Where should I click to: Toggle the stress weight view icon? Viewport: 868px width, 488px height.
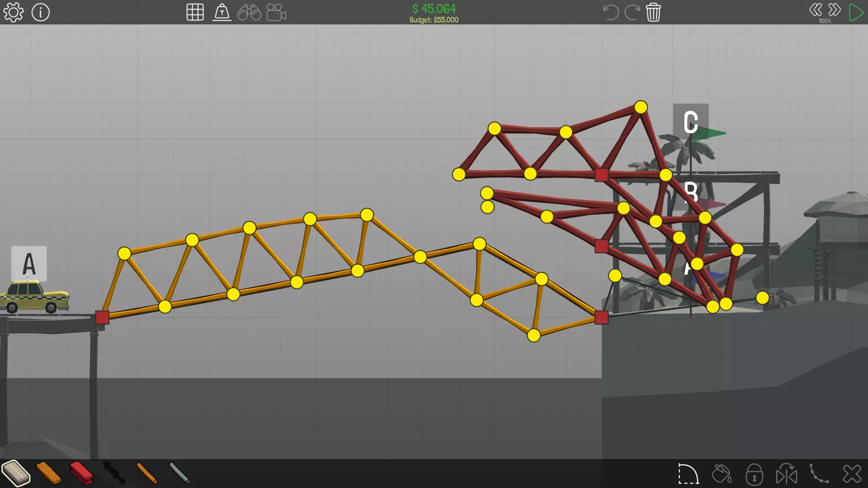pyautogui.click(x=222, y=12)
